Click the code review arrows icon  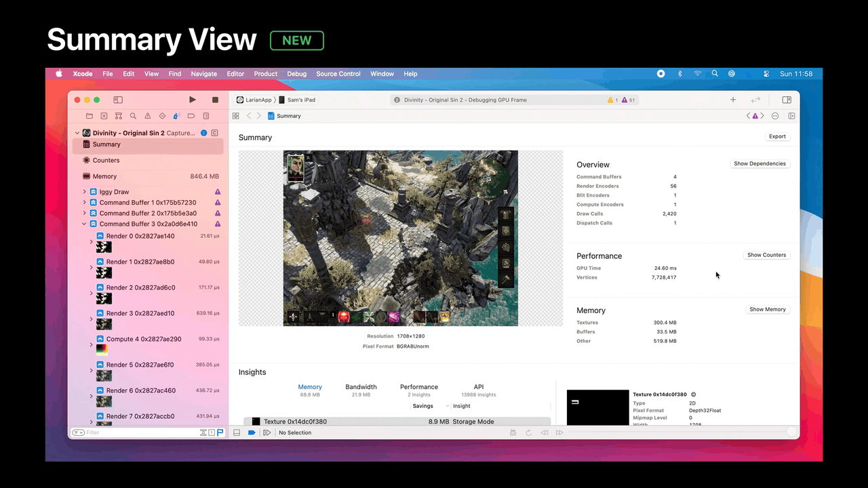(x=755, y=100)
